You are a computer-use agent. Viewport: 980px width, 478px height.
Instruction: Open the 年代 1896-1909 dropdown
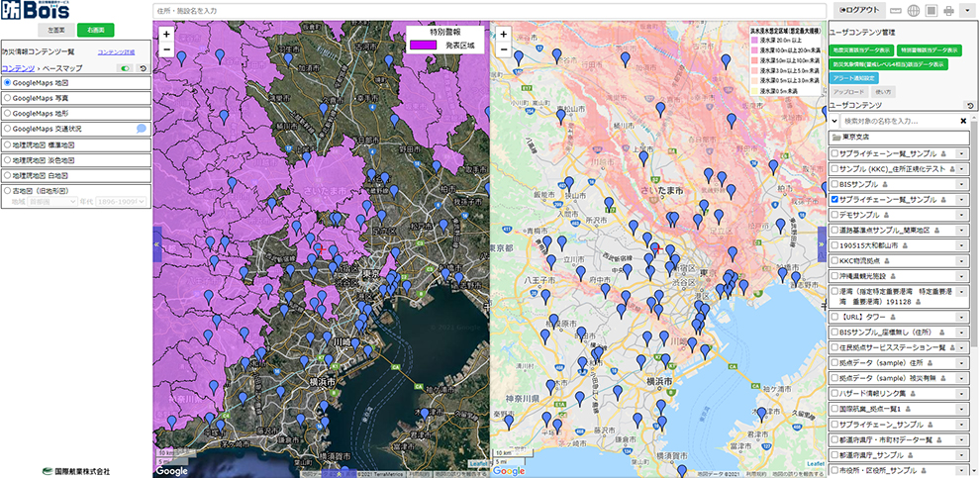pyautogui.click(x=121, y=202)
